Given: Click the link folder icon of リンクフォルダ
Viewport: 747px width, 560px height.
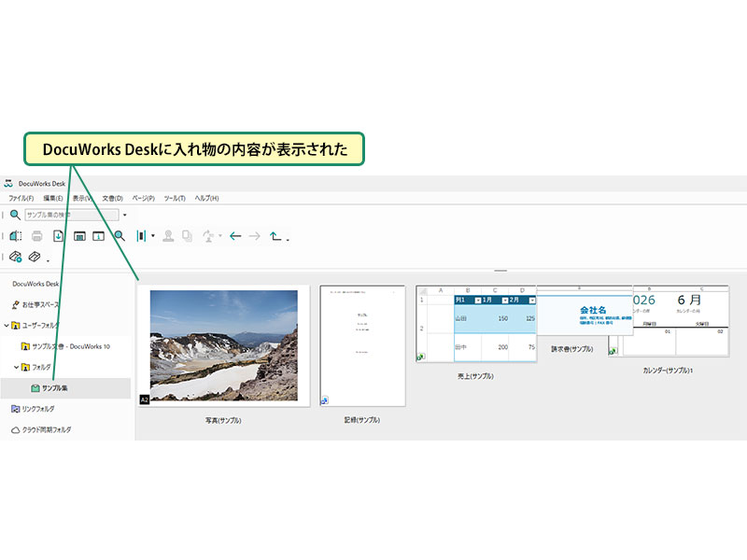Looking at the screenshot, I should tap(15, 409).
